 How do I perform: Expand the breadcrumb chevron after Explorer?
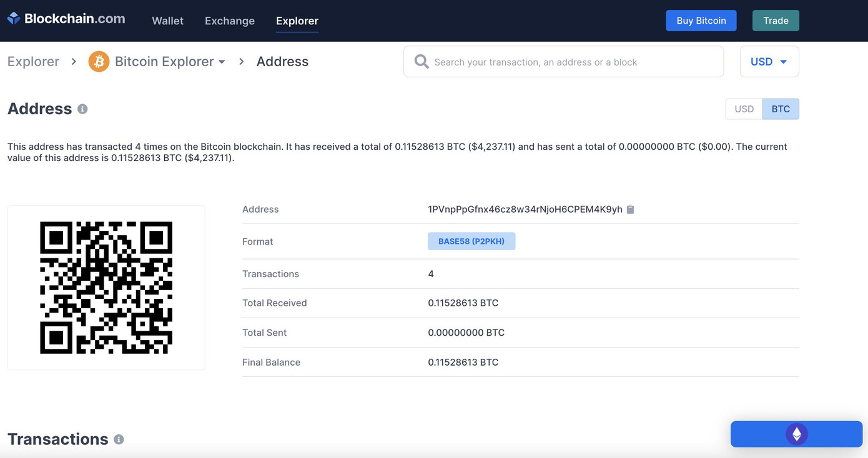73,61
